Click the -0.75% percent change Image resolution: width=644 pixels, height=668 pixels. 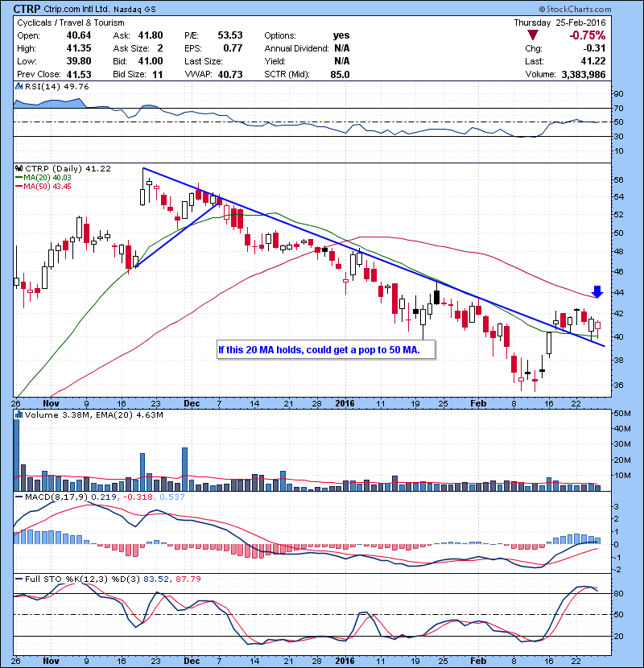tap(588, 35)
